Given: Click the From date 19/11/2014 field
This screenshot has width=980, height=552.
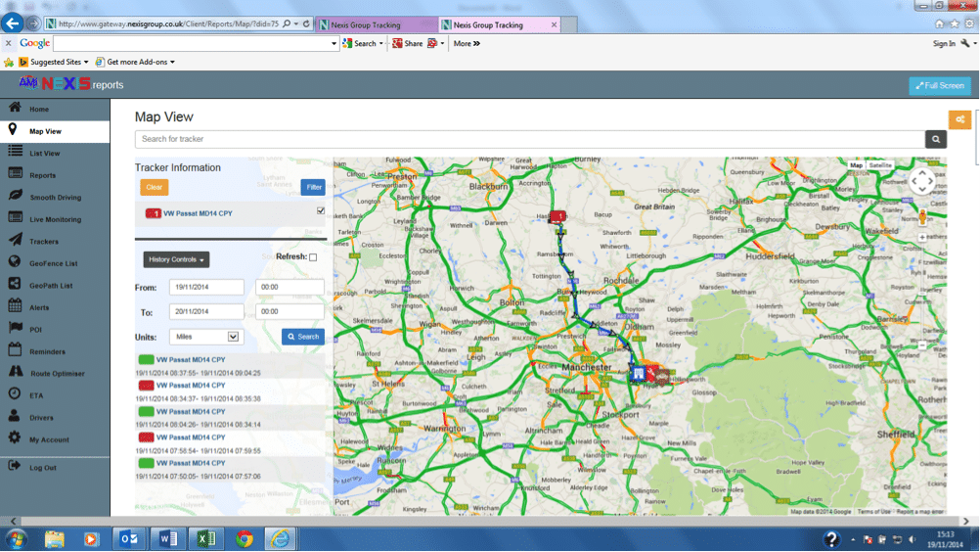Looking at the screenshot, I should pos(206,287).
